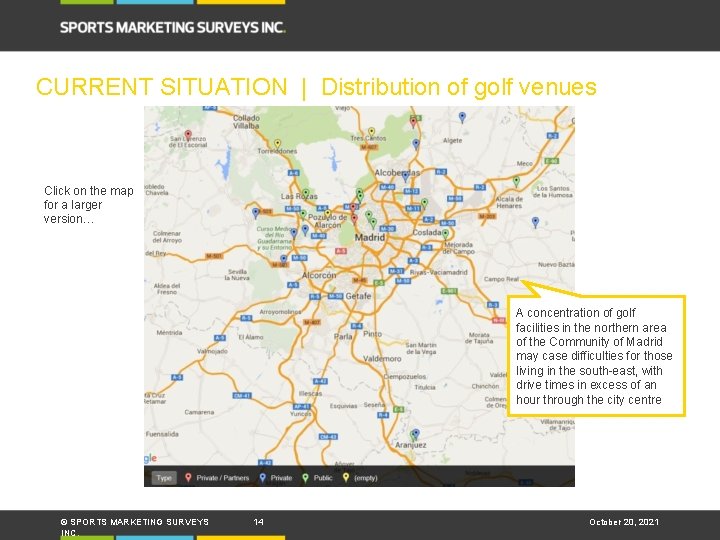Image resolution: width=720 pixels, height=540 pixels.
Task: Click the blue pin at Aranjuez
Action: pyautogui.click(x=416, y=433)
